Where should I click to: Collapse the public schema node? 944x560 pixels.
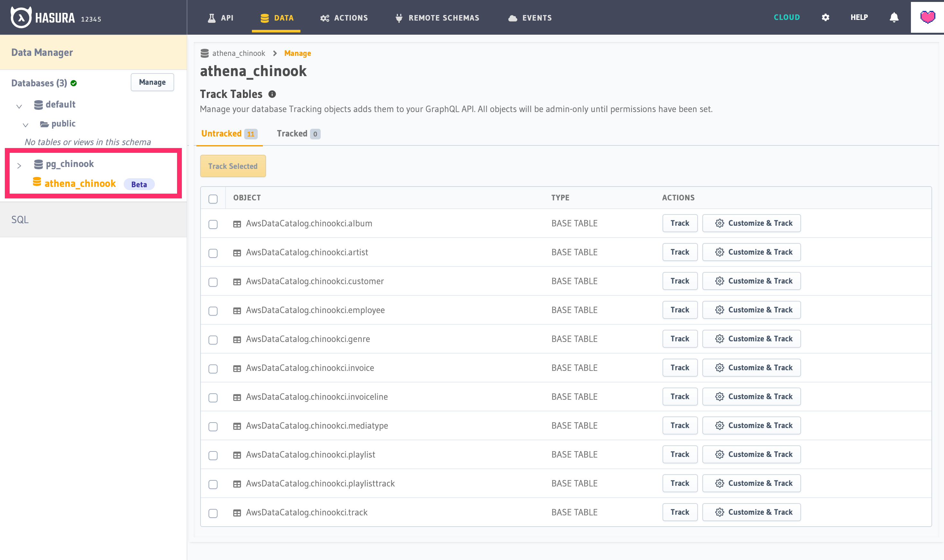[x=25, y=125]
